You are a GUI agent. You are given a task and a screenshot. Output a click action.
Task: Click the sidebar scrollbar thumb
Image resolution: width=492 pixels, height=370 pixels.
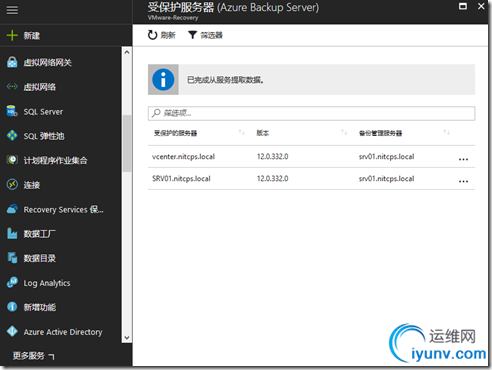tap(127, 143)
